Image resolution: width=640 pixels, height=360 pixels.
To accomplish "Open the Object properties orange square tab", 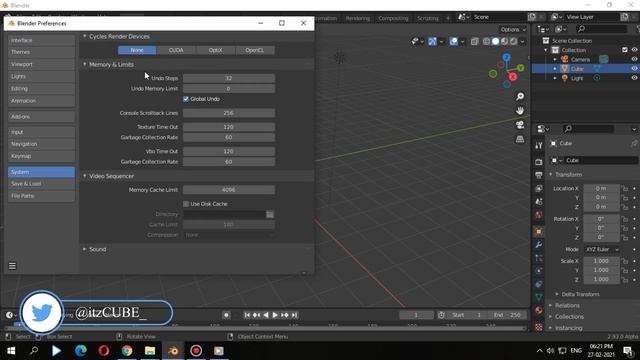I will click(539, 231).
